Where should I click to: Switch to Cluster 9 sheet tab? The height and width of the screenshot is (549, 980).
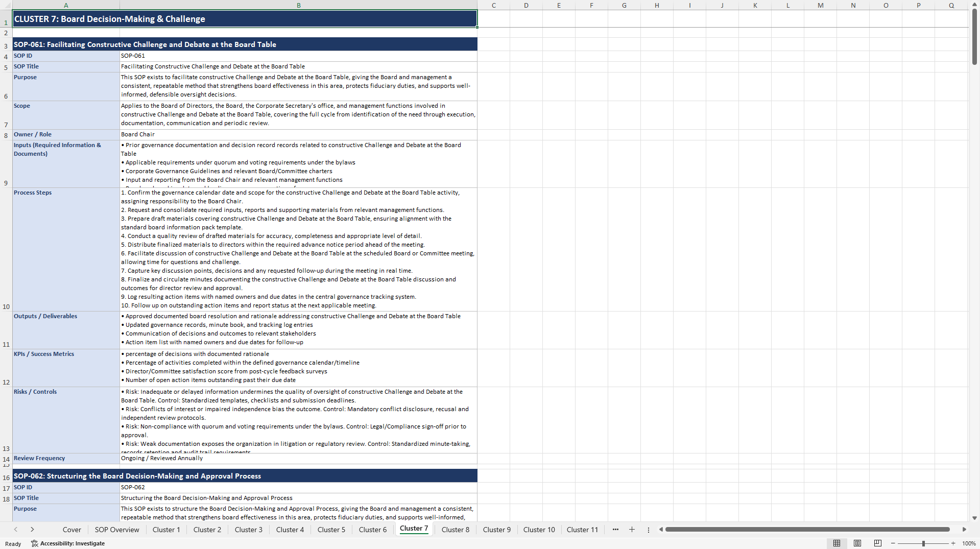[x=497, y=530]
